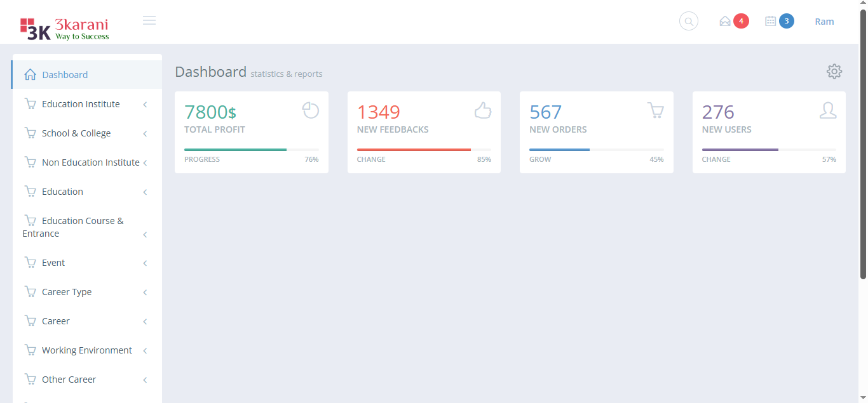Open the dashboard settings gear
This screenshot has width=868, height=403.
(834, 72)
